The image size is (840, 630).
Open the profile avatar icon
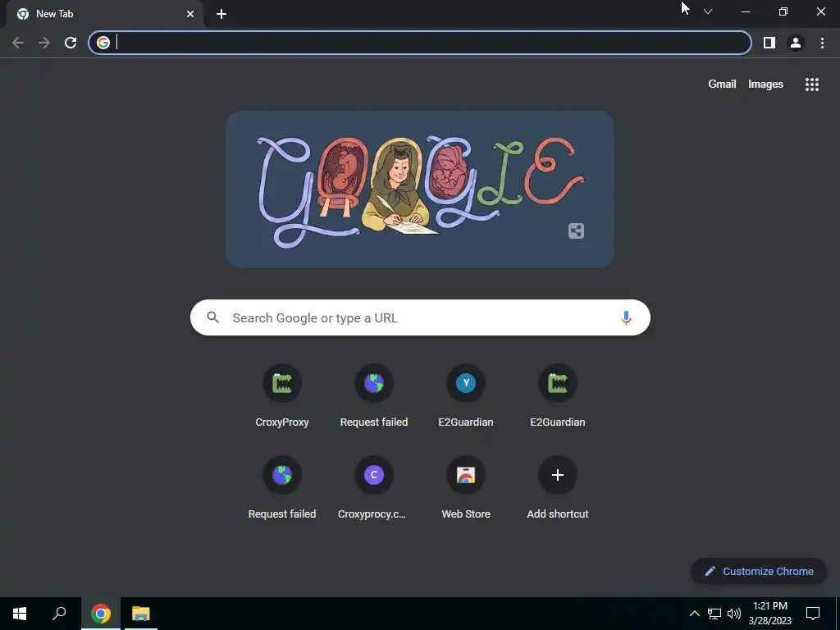[x=796, y=43]
